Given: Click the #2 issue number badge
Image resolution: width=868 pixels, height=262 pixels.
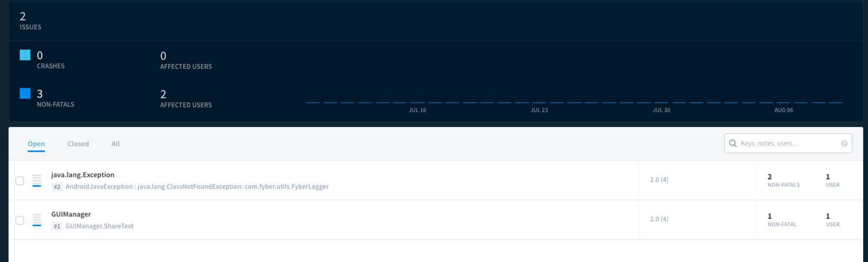Looking at the screenshot, I should pyautogui.click(x=57, y=187).
